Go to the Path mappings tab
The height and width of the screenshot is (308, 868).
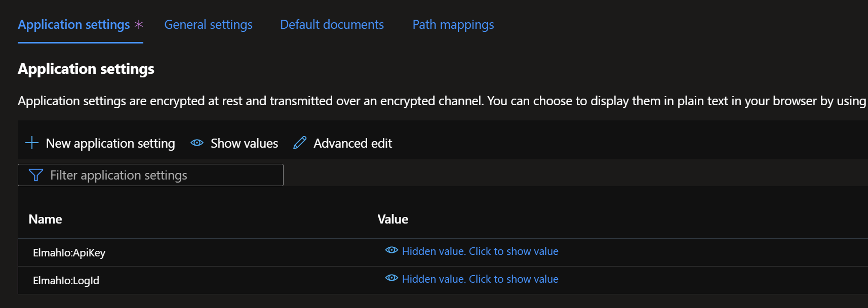pos(453,25)
